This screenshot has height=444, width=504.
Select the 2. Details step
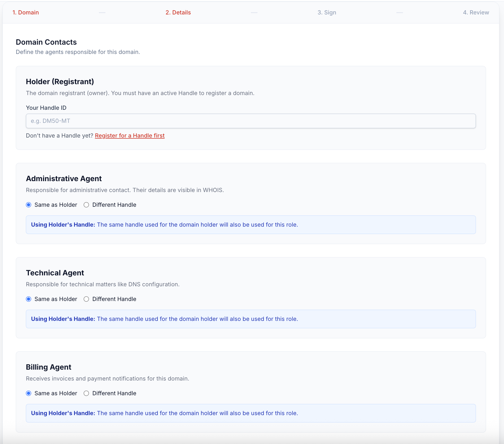[x=178, y=13]
